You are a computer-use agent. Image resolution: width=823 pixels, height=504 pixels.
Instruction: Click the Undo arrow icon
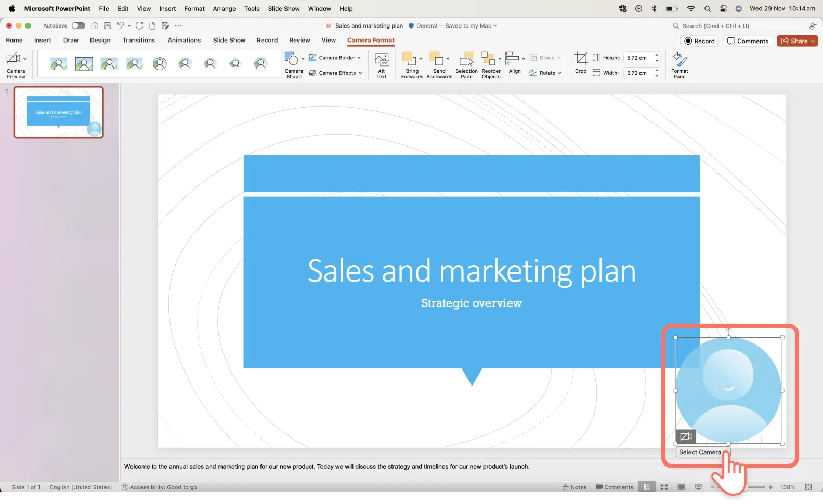(121, 25)
